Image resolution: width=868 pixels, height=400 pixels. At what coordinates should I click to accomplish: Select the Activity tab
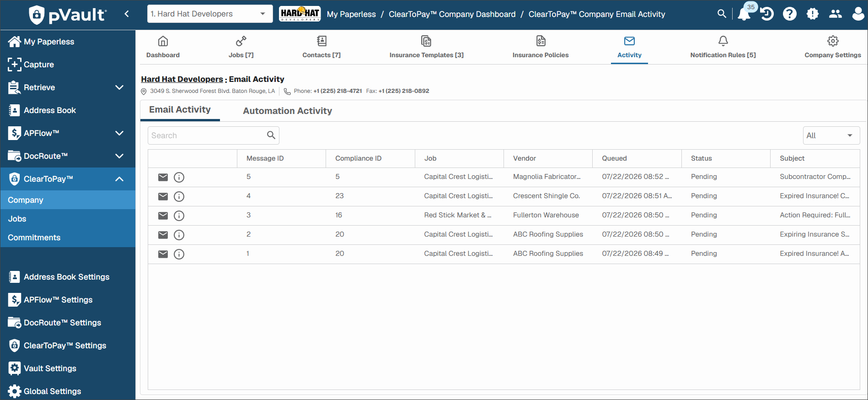629,47
